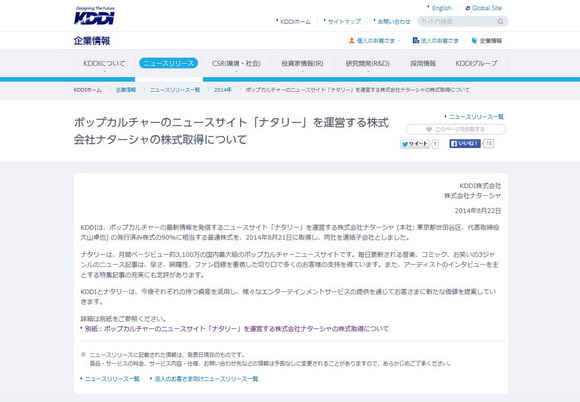Open the サイトマップ link
This screenshot has width=580, height=402.
click(x=344, y=21)
